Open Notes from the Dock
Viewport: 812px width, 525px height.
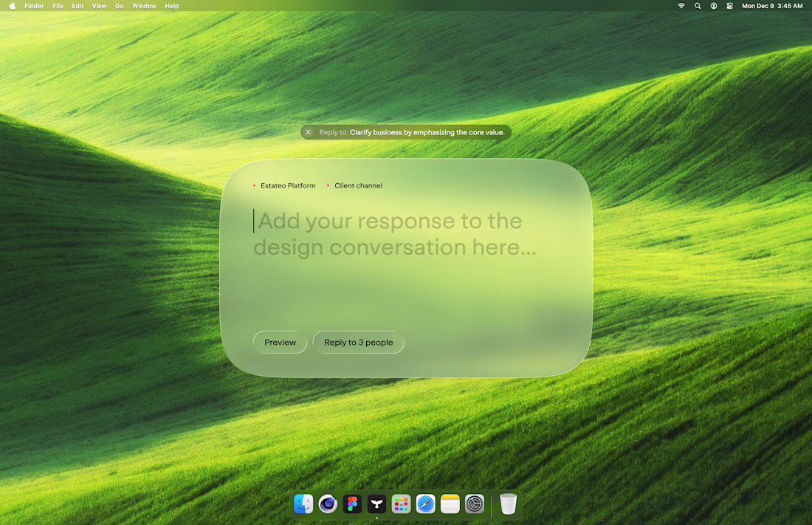450,504
